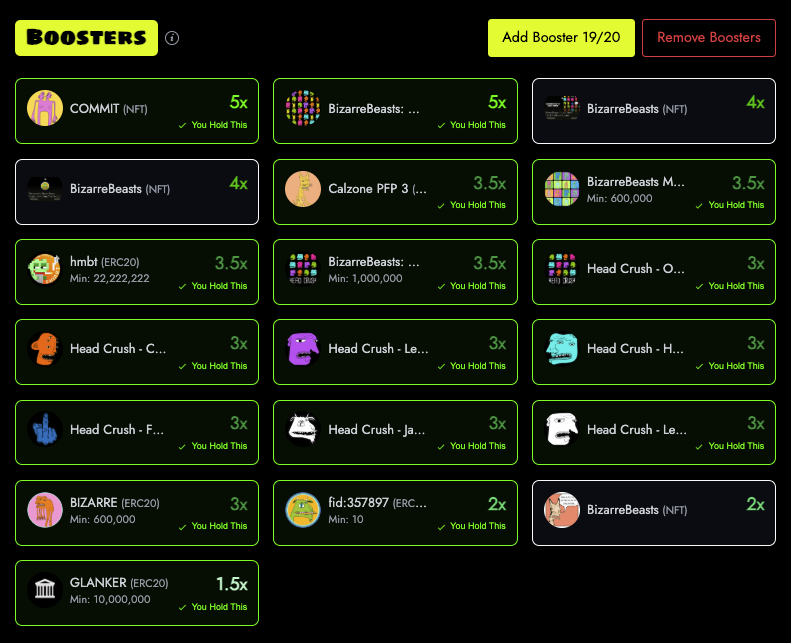This screenshot has width=791, height=643.
Task: Click the GLANKER bank building icon
Action: tap(45, 590)
